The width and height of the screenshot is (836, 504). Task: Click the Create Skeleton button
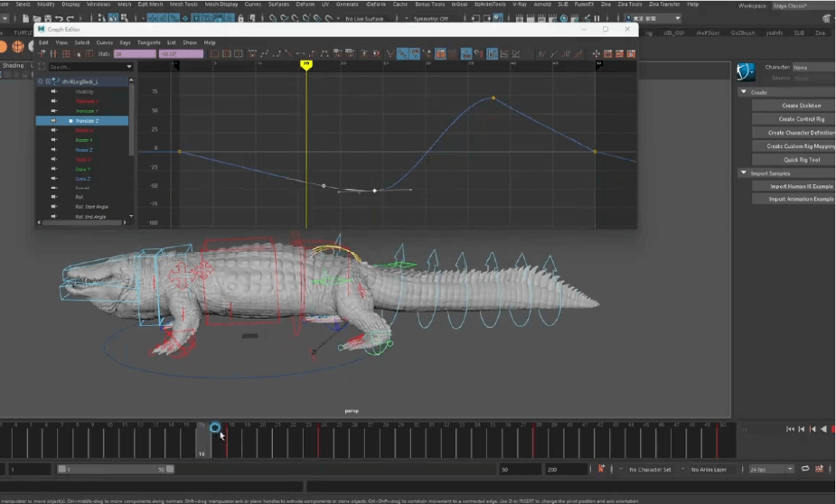(x=800, y=106)
